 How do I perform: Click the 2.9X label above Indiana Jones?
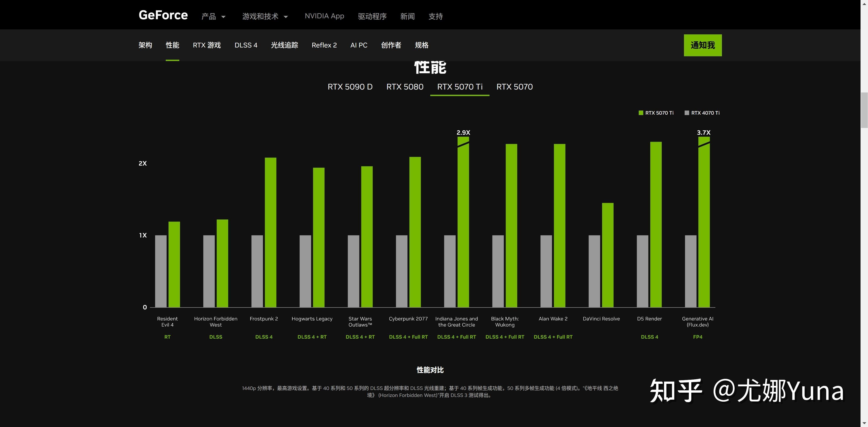463,133
